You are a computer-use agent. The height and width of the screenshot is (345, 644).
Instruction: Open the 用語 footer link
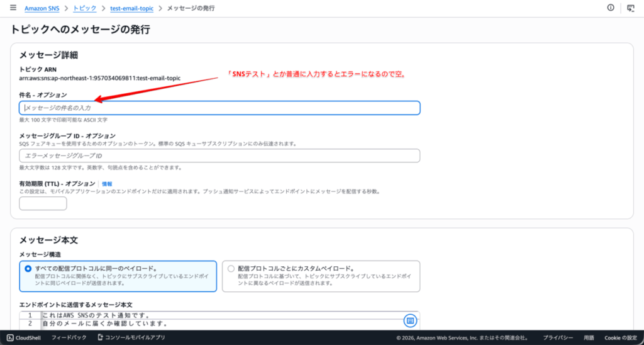click(x=589, y=337)
